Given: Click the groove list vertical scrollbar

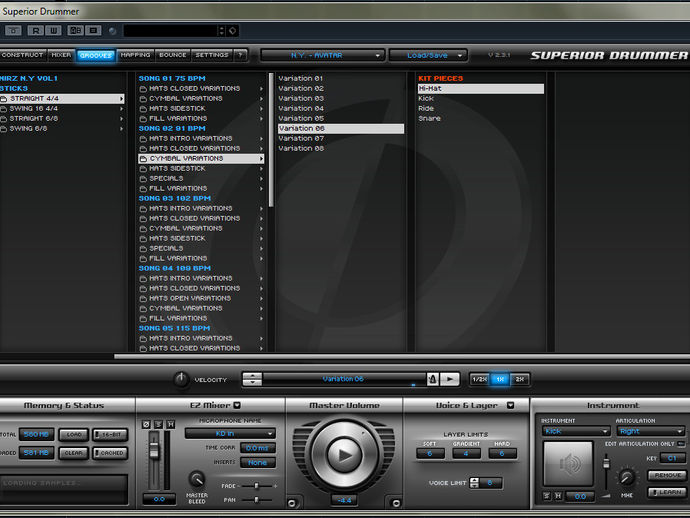Looking at the screenshot, I should 271,140.
